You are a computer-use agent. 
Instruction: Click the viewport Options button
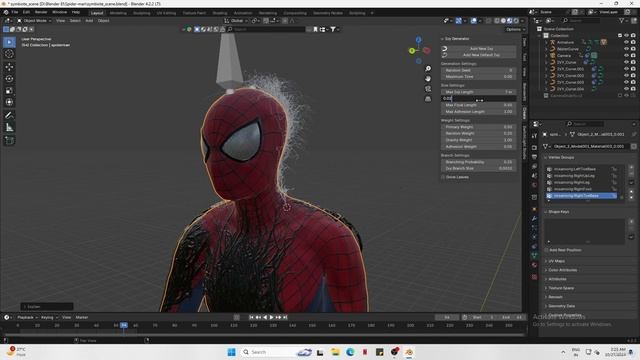click(x=515, y=29)
